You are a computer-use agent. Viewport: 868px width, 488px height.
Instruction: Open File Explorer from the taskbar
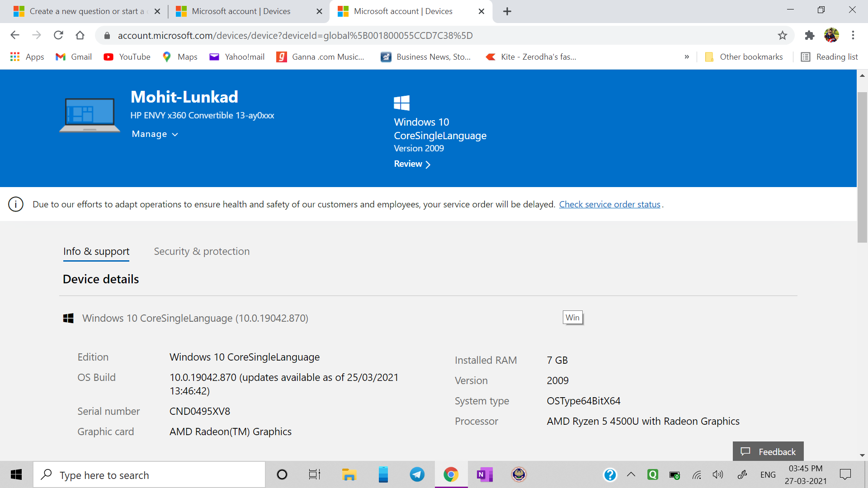point(349,474)
